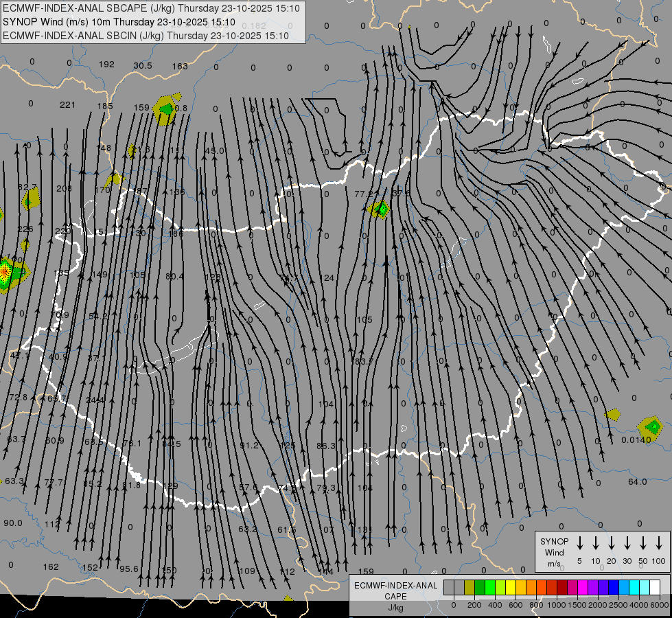672x618 pixels.
Task: Select the pure blue swatch in CAPE scale
Action: (613, 588)
